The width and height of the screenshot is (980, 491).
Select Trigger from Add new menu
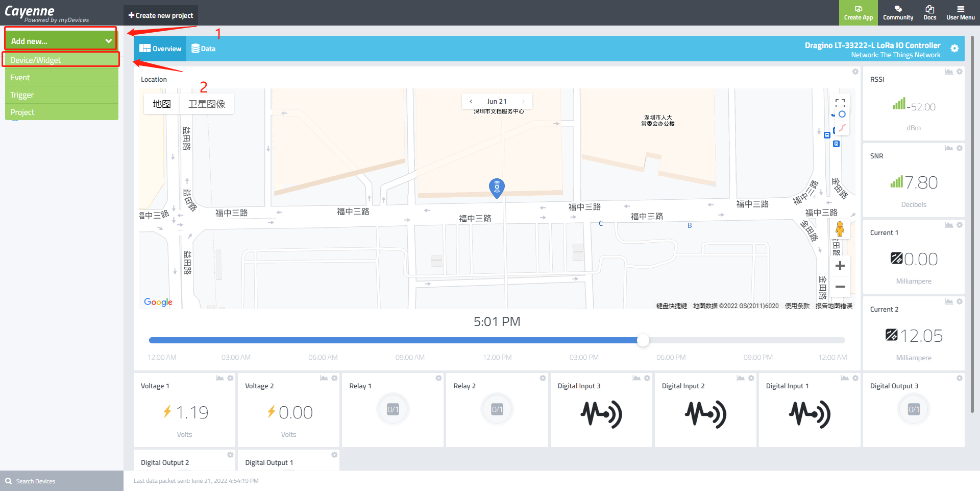click(61, 95)
